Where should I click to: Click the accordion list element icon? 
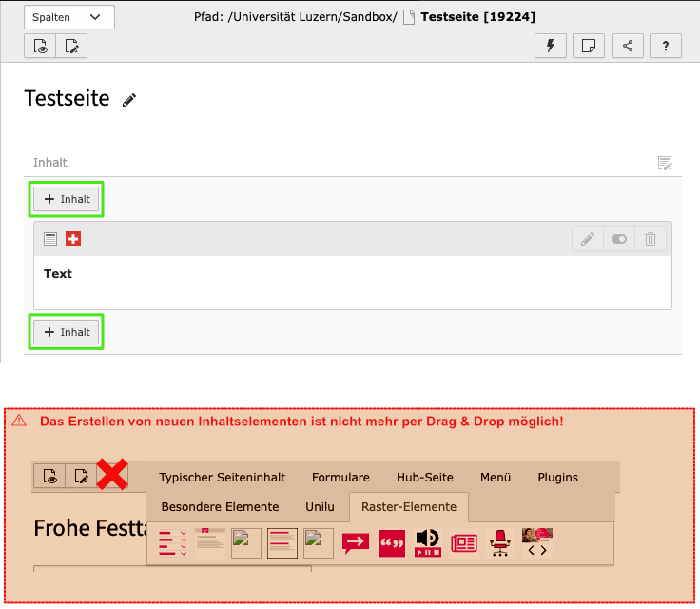coord(173,543)
